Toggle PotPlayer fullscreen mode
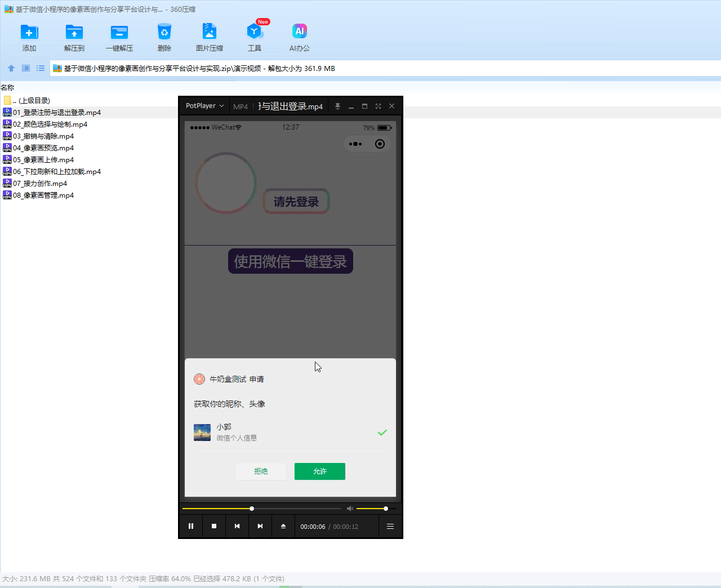This screenshot has height=588, width=721. pyautogui.click(x=378, y=106)
